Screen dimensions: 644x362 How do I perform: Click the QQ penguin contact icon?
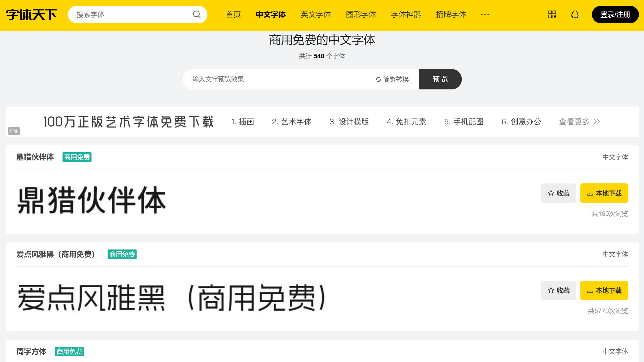point(574,15)
